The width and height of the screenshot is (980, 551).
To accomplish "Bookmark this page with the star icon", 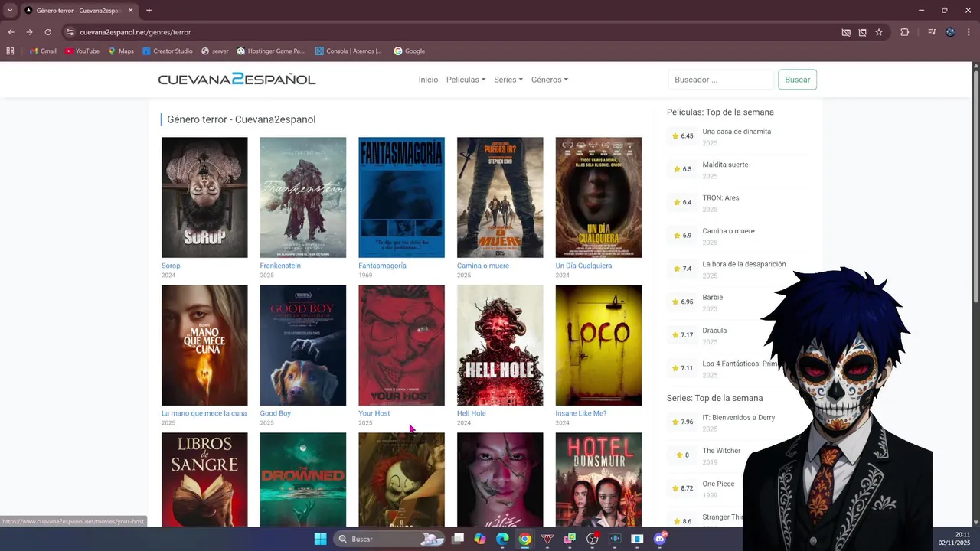I will pyautogui.click(x=879, y=32).
